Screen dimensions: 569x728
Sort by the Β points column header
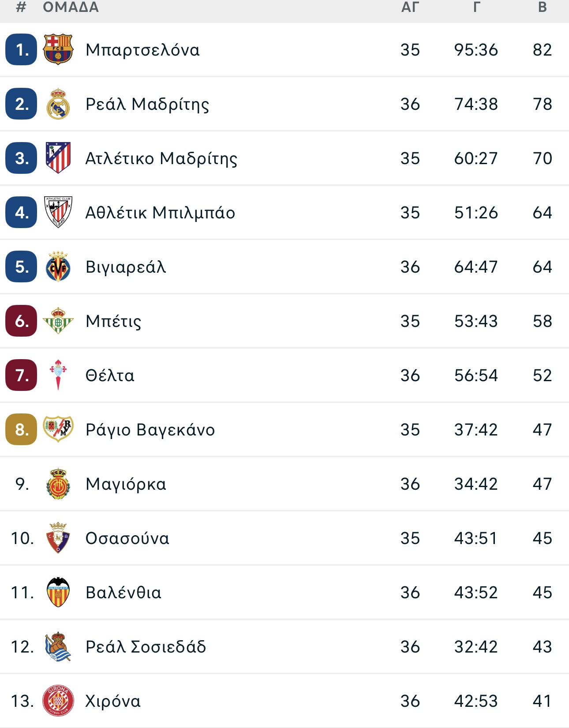[543, 7]
